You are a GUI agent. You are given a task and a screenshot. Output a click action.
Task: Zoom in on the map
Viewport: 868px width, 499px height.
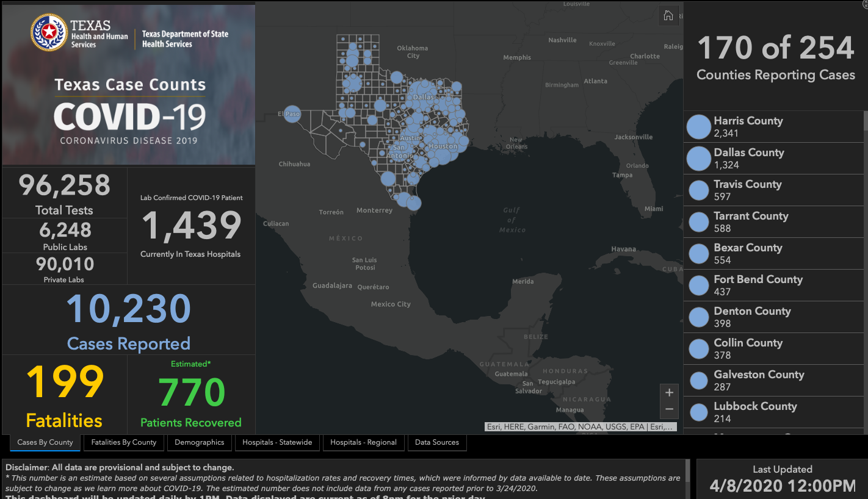coord(669,393)
